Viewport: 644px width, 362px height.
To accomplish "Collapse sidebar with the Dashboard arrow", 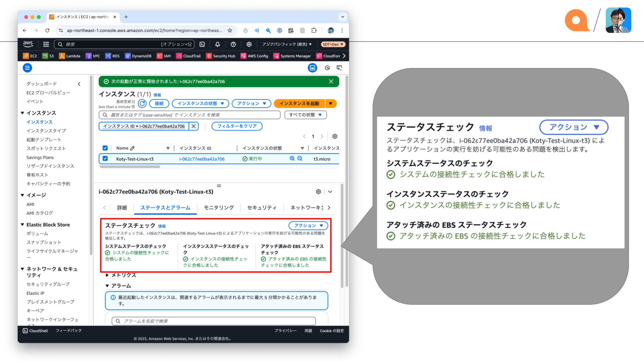I will [79, 84].
